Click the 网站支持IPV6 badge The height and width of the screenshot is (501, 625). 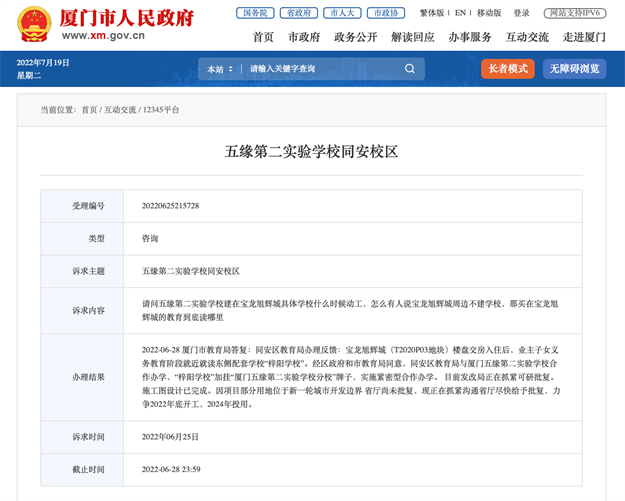575,13
